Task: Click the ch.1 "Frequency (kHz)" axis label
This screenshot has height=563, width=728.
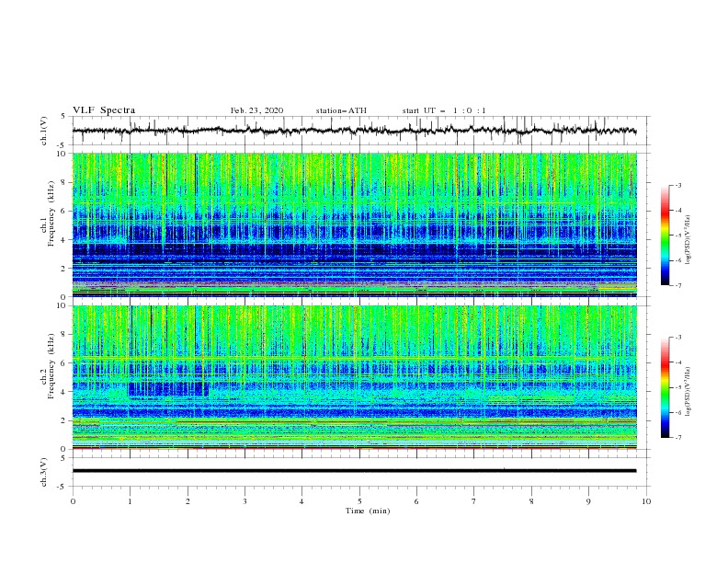Action: (51, 214)
